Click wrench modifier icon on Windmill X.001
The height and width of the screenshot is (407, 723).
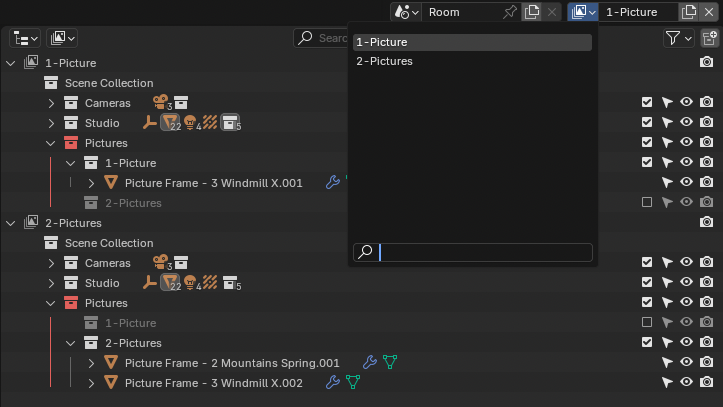click(x=333, y=183)
